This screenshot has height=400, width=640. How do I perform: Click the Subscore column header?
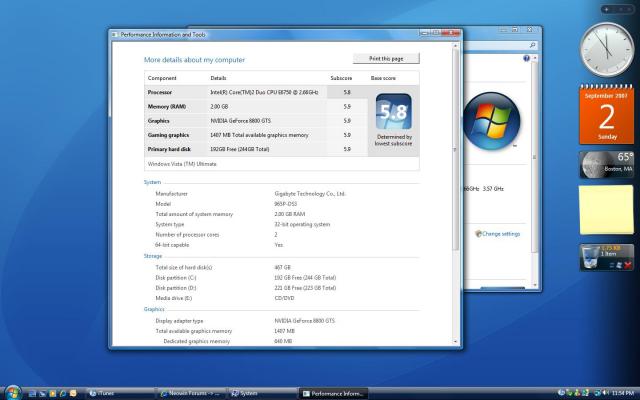[341, 78]
